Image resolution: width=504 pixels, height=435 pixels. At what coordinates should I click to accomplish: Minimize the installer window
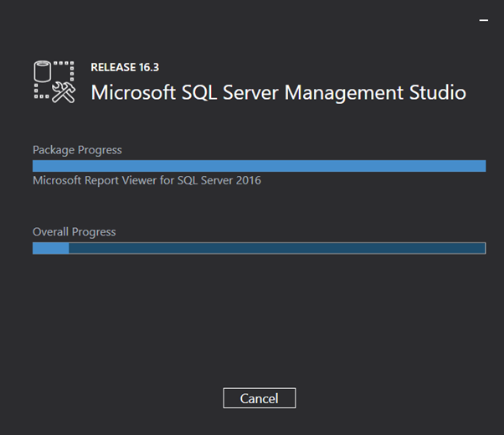[484, 20]
